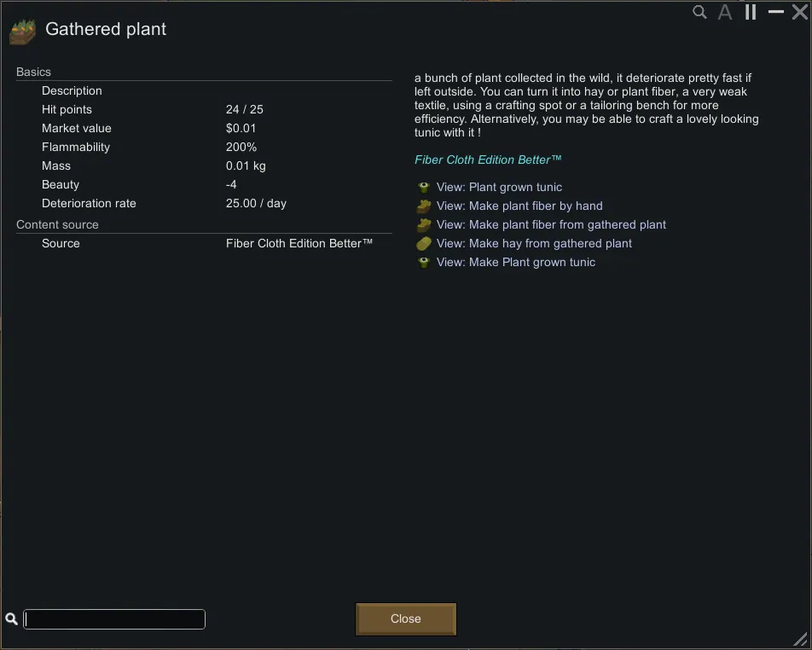
Task: Click the icon beside Make Plant grown tunic
Action: 424,263
